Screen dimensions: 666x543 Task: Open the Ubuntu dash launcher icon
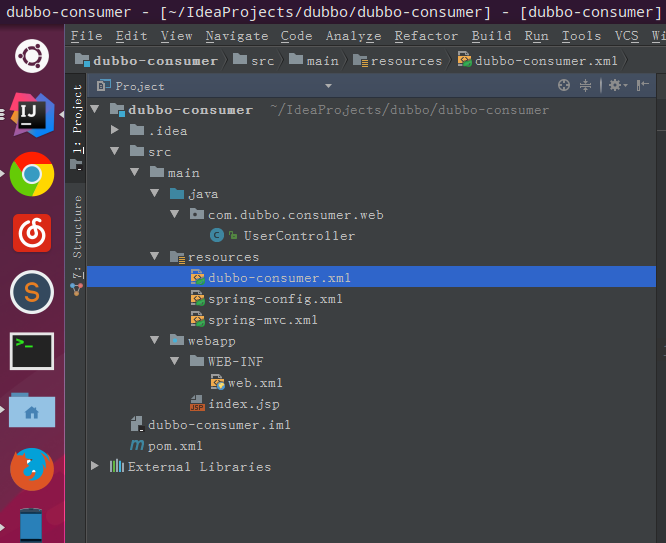point(32,56)
